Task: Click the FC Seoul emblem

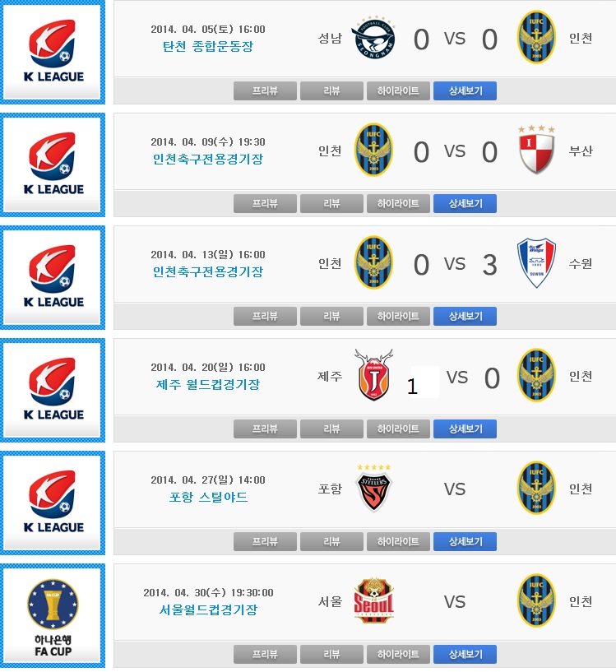Action: (x=373, y=601)
